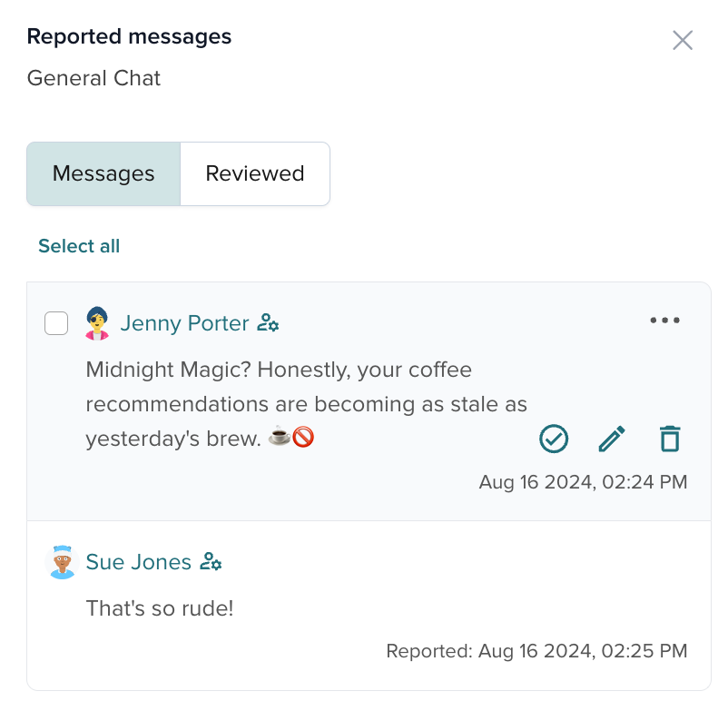Image resolution: width=728 pixels, height=701 pixels.
Task: Open member settings icon beside Jenny Porter
Action: 269,323
